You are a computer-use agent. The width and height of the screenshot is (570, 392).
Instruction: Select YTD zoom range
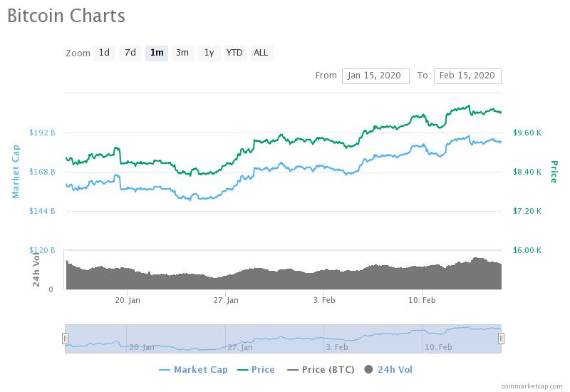[234, 53]
